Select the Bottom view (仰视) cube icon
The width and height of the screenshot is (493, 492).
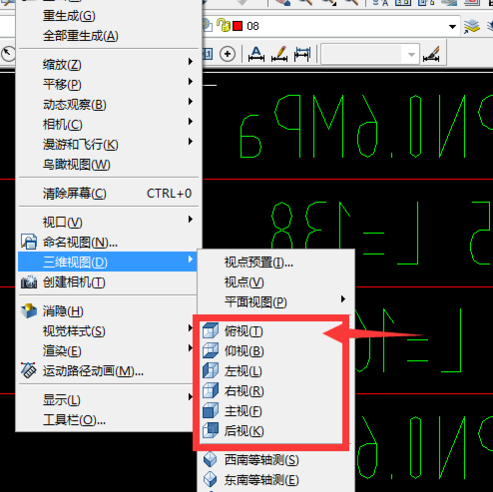coord(211,351)
